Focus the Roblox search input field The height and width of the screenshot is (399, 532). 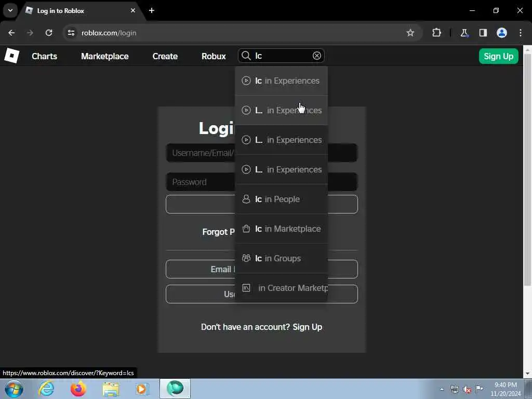pyautogui.click(x=282, y=56)
